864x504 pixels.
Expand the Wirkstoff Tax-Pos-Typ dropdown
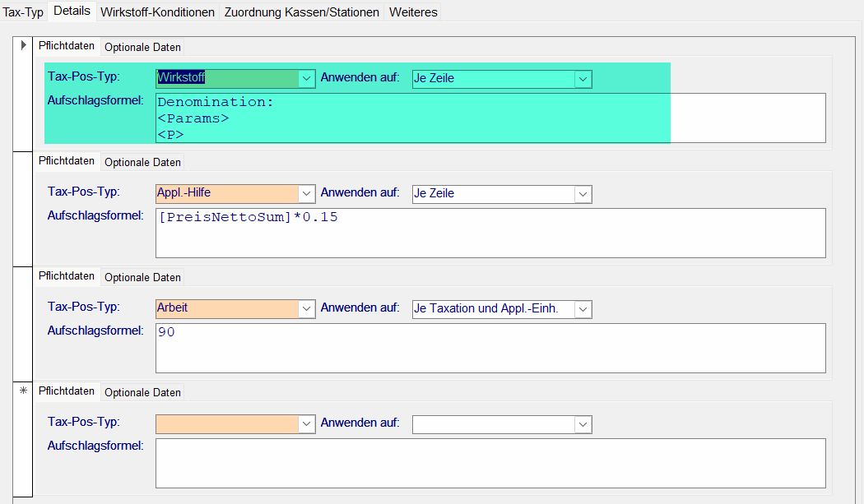click(307, 79)
